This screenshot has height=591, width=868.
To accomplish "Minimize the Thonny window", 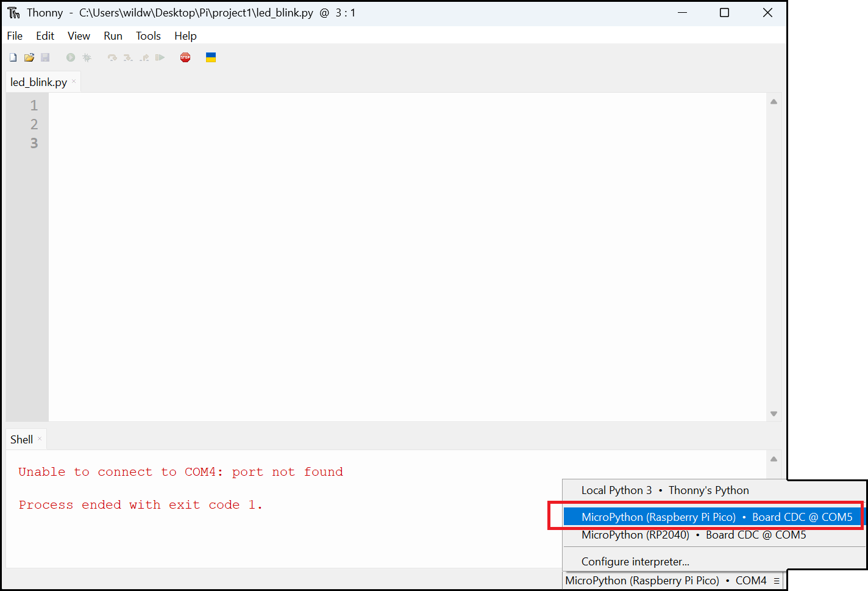I will coord(683,13).
